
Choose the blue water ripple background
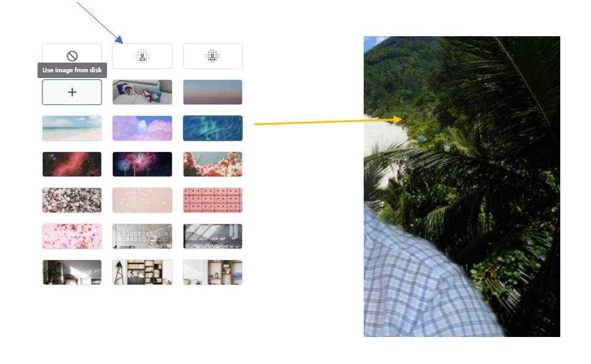click(x=213, y=128)
